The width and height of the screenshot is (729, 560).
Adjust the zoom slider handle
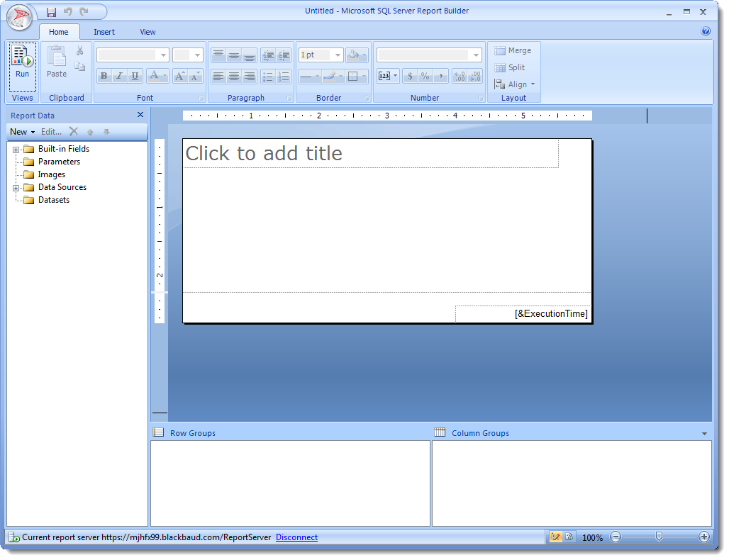(x=659, y=537)
